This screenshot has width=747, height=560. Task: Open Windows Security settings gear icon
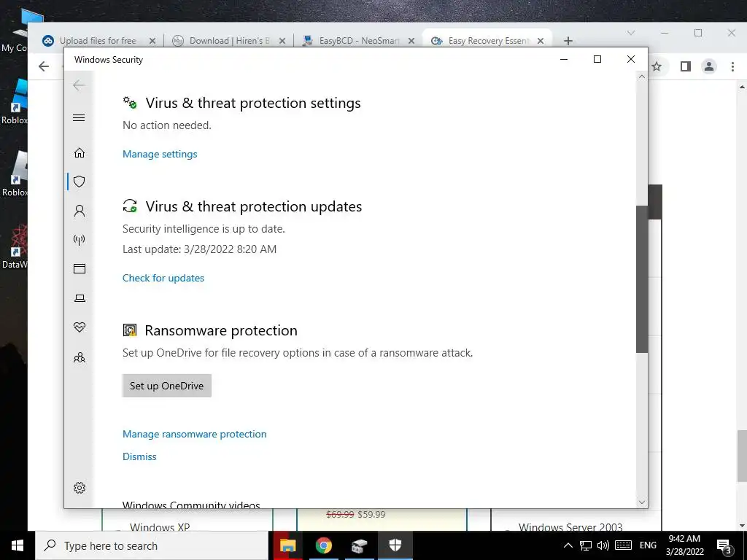80,488
